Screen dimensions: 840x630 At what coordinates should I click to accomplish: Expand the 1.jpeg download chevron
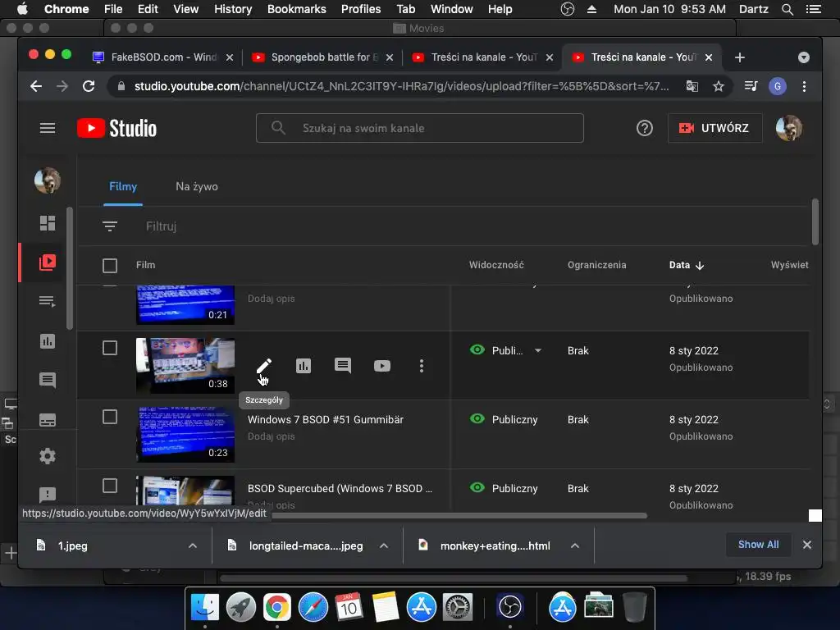(x=193, y=546)
